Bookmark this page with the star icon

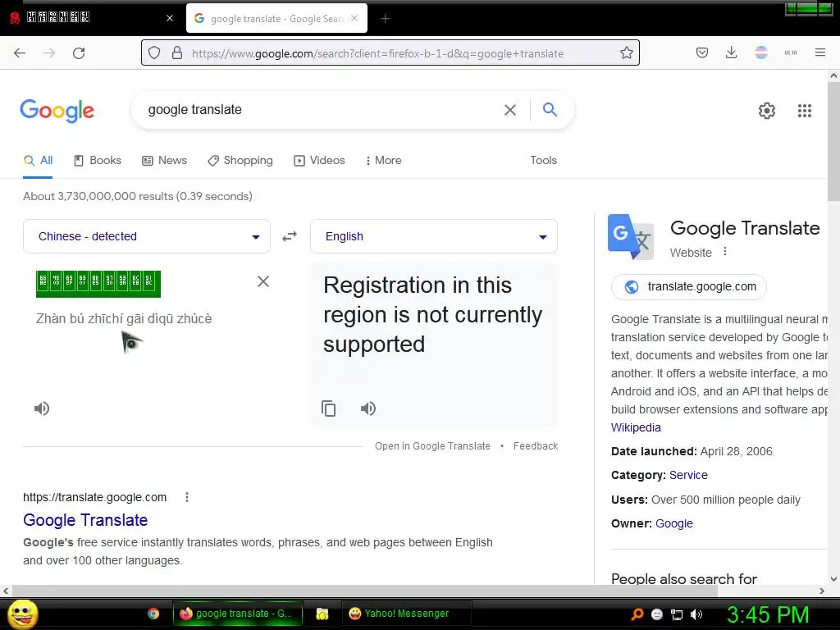[x=626, y=53]
